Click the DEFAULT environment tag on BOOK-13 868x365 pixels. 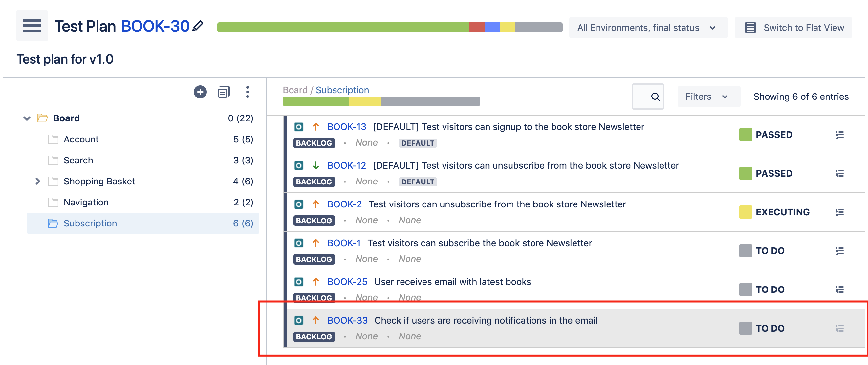tap(418, 143)
